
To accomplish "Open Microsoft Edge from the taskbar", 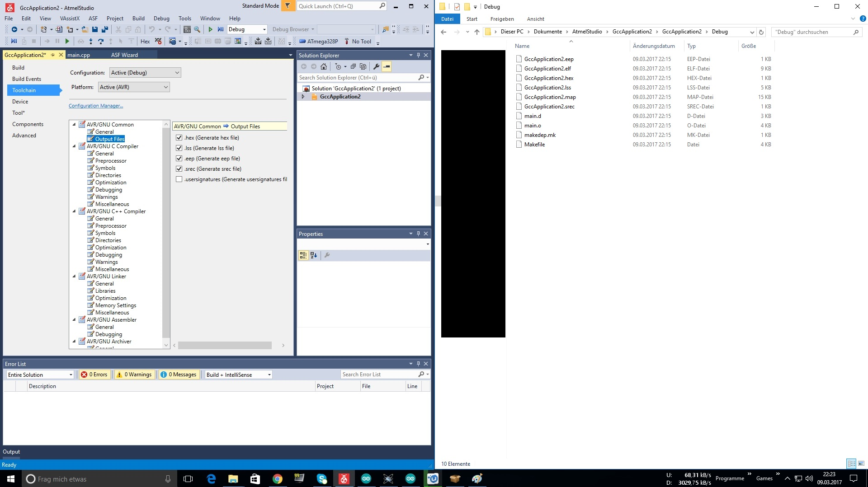I will click(211, 479).
